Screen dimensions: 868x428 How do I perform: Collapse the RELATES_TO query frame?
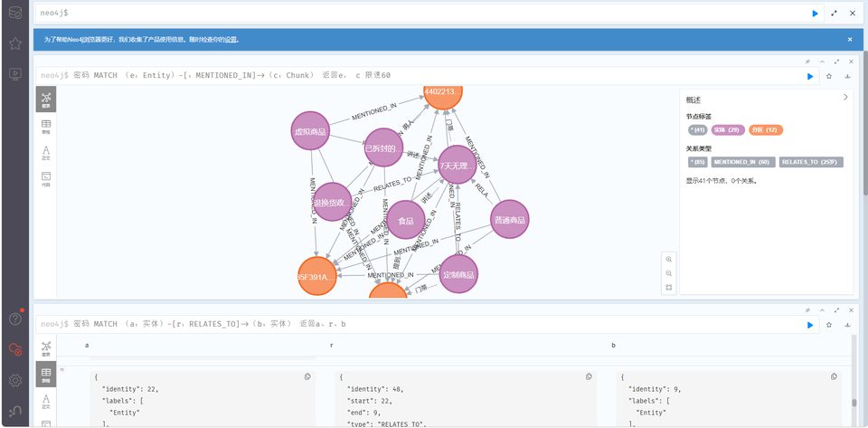[x=822, y=310]
